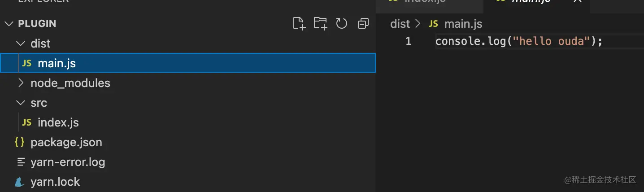Click line number 1 in the gutter

tap(408, 41)
